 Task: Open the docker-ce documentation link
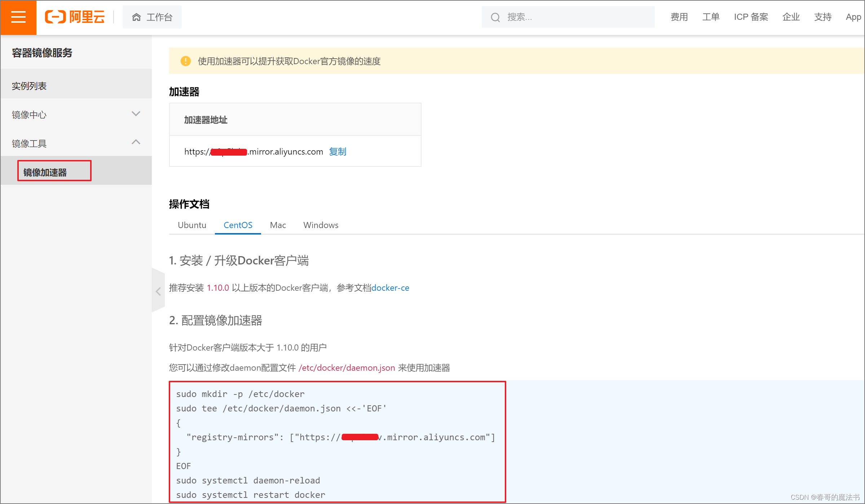[390, 288]
